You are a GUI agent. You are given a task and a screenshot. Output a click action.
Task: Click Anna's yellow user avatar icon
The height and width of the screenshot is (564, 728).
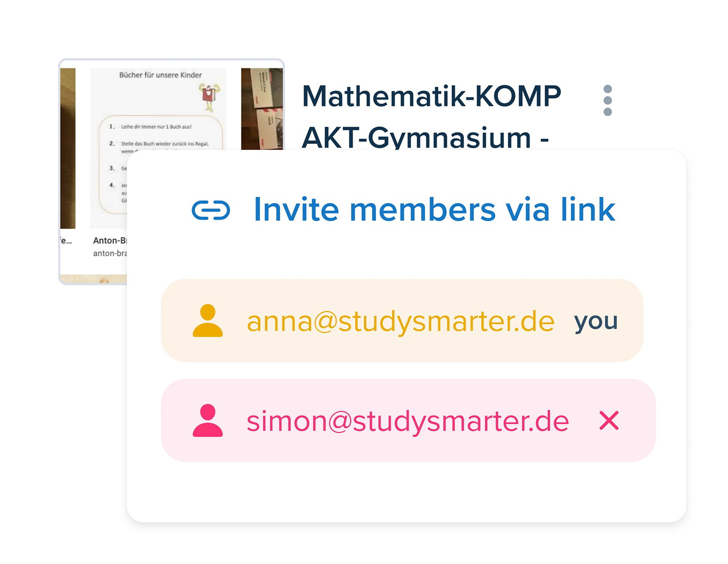pos(207,321)
